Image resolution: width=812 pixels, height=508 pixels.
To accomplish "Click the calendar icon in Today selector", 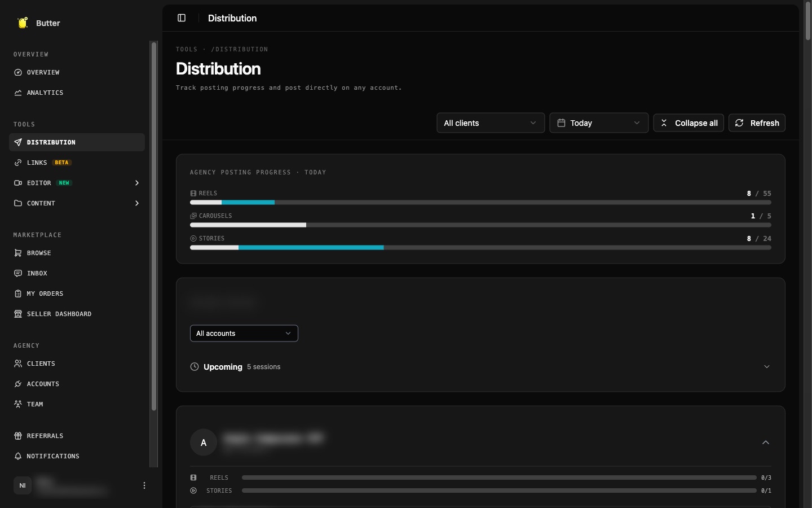I will [561, 123].
